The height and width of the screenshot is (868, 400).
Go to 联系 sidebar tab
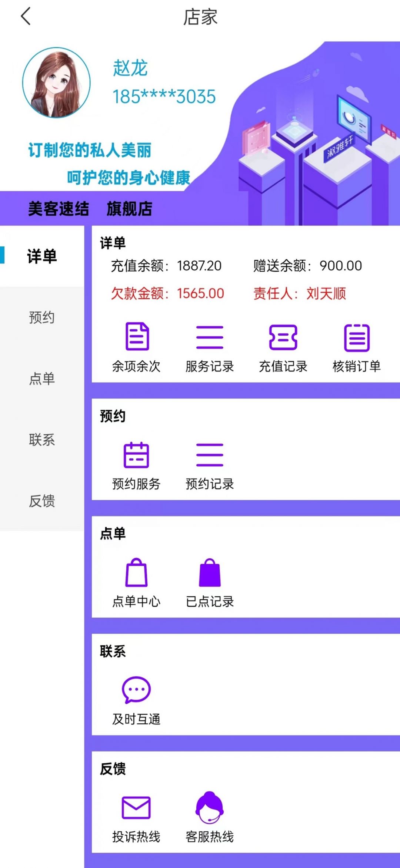coord(42,440)
